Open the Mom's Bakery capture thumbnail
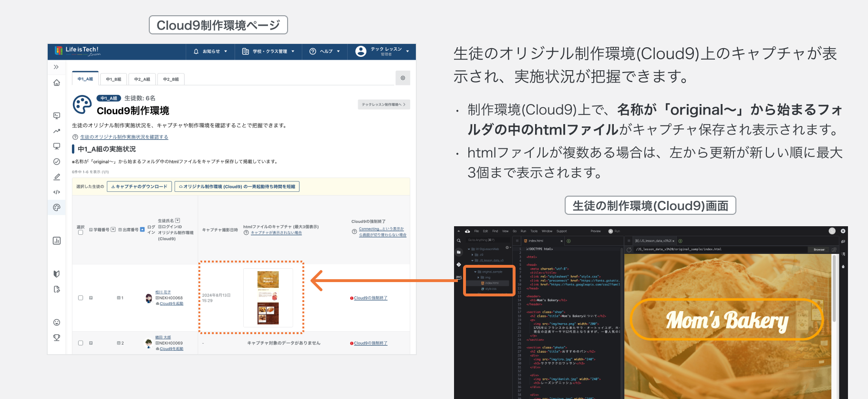Viewport: 868px width, 399px height. pyautogui.click(x=268, y=298)
